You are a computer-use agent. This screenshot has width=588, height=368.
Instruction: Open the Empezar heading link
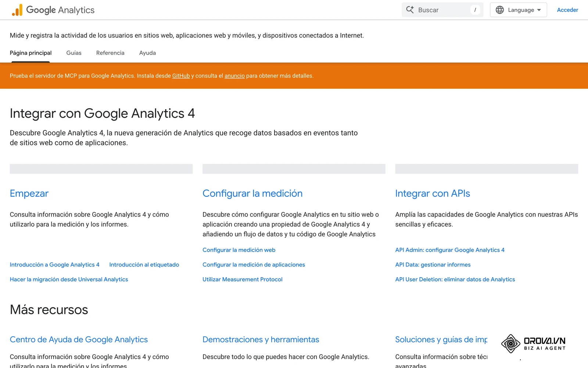pyautogui.click(x=29, y=194)
